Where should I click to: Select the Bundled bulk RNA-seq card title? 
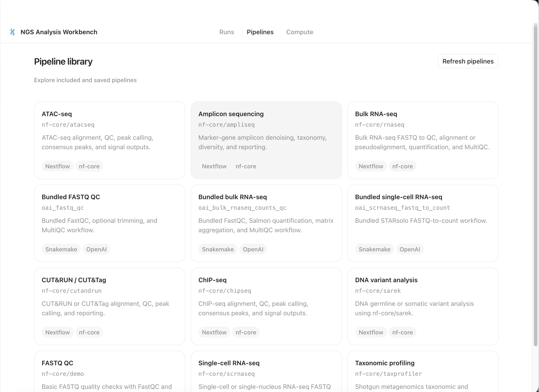232,197
